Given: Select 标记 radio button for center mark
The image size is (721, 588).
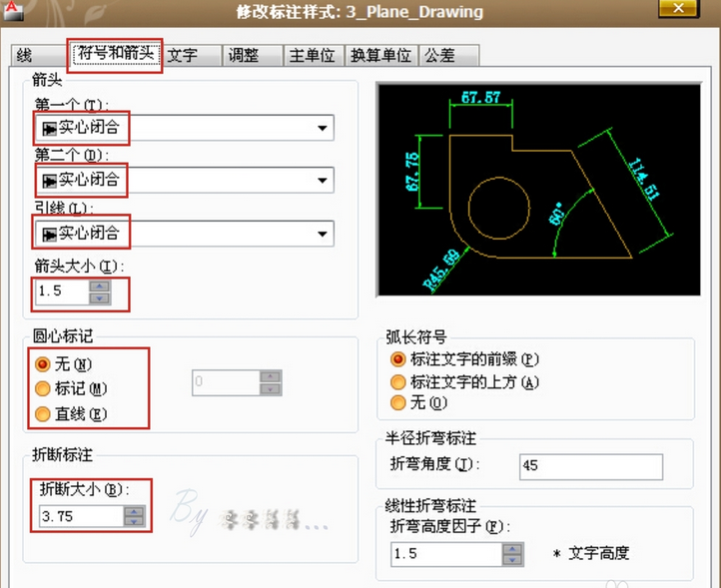Looking at the screenshot, I should pos(43,388).
